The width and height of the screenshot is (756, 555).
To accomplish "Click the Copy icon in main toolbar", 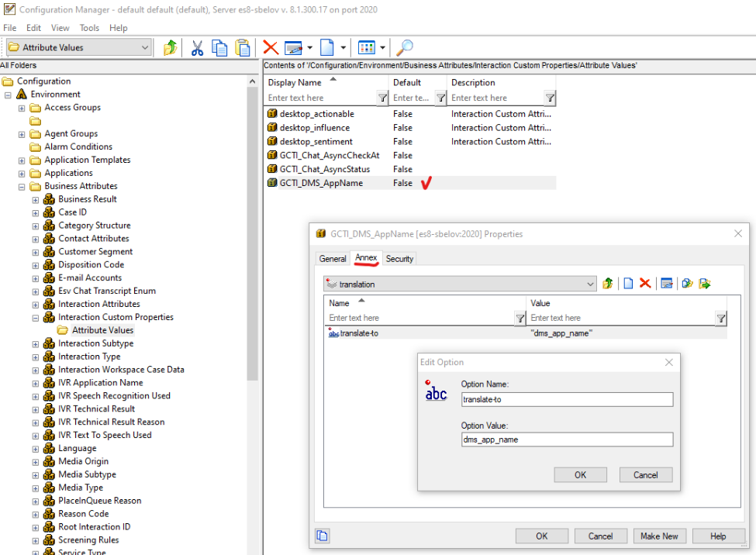I will pyautogui.click(x=219, y=48).
